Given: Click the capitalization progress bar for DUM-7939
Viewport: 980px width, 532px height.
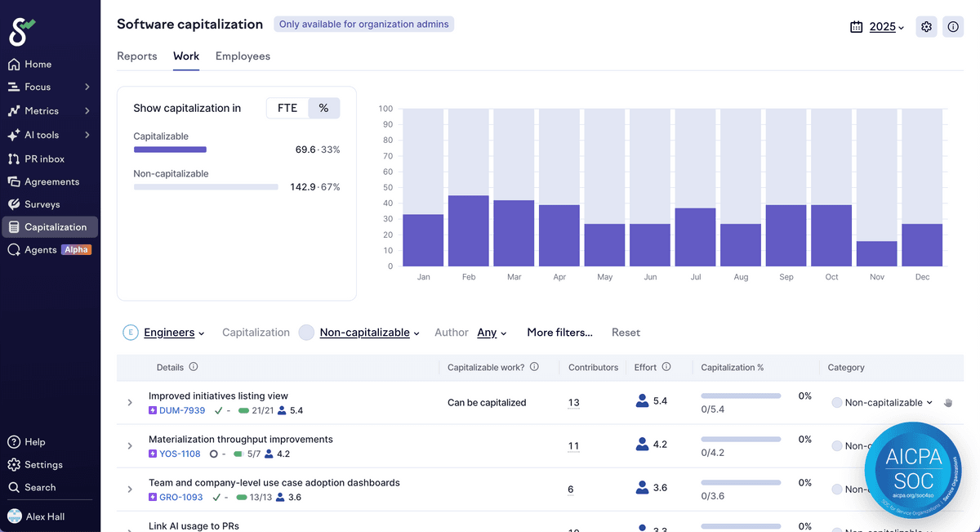Looking at the screenshot, I should (741, 396).
